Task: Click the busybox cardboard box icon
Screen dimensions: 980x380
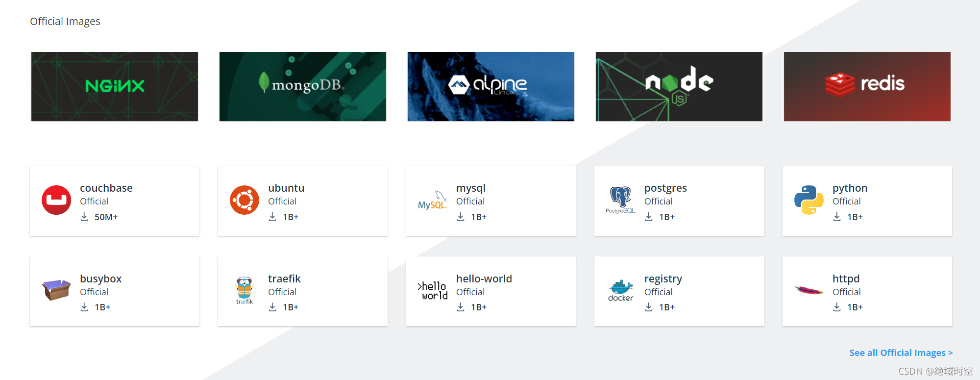Action: (56, 290)
